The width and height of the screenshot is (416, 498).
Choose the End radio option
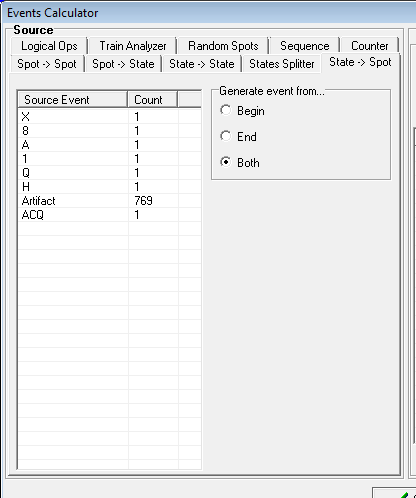pyautogui.click(x=238, y=137)
